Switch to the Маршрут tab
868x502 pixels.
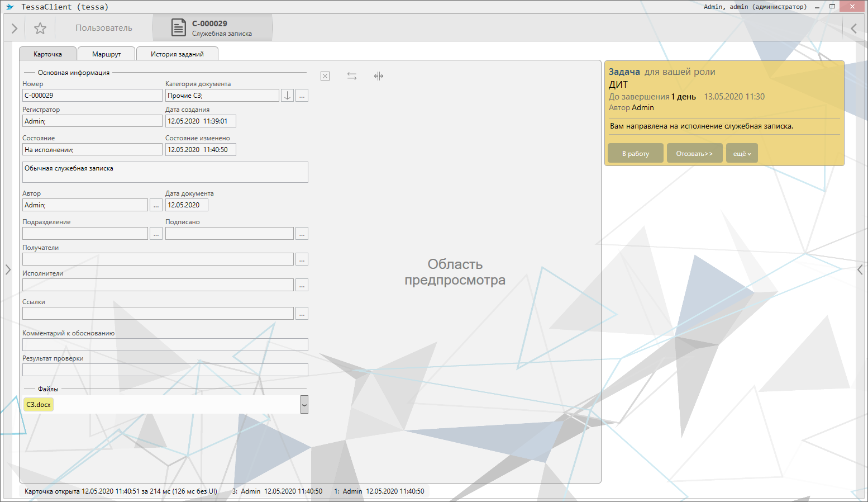106,54
